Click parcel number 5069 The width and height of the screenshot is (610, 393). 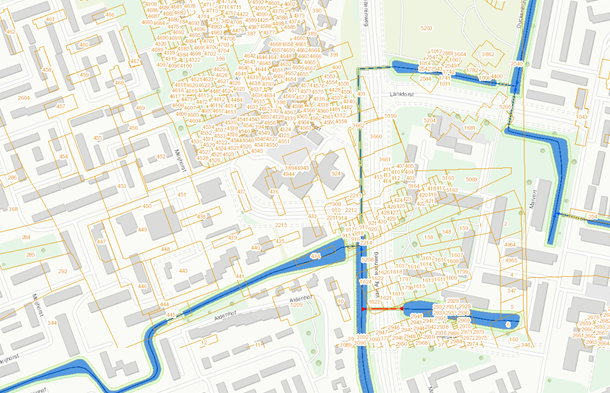[x=471, y=179]
